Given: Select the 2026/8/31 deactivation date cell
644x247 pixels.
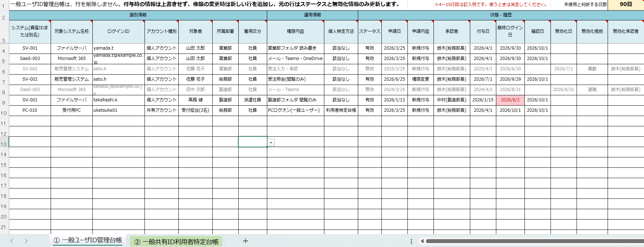Looking at the screenshot, I should [564, 90].
